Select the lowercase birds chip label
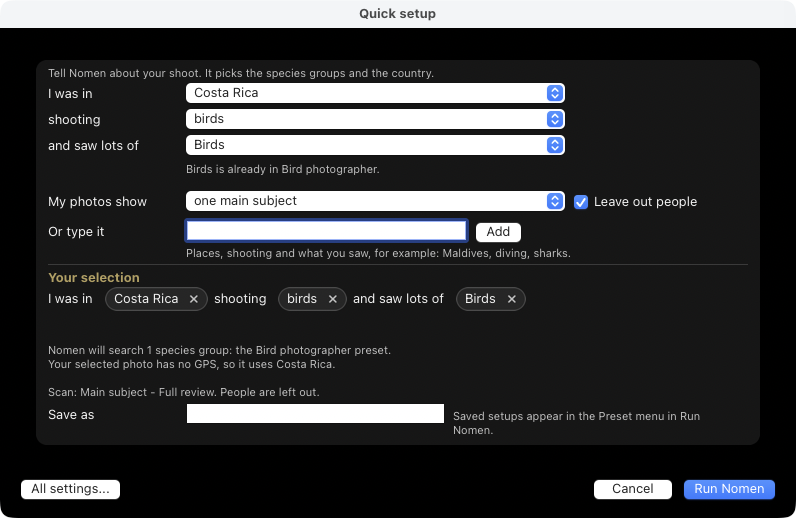The image size is (796, 518). 302,299
